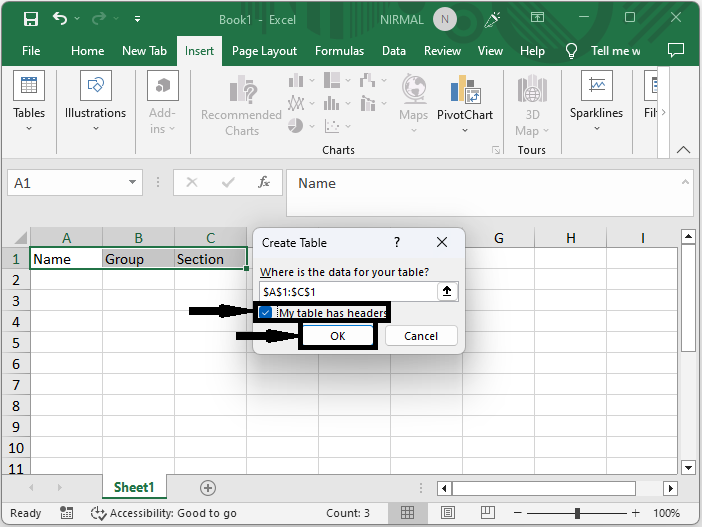Screen dimensions: 702x527
Task: Select cell C1 containing Section
Action: click(x=210, y=259)
